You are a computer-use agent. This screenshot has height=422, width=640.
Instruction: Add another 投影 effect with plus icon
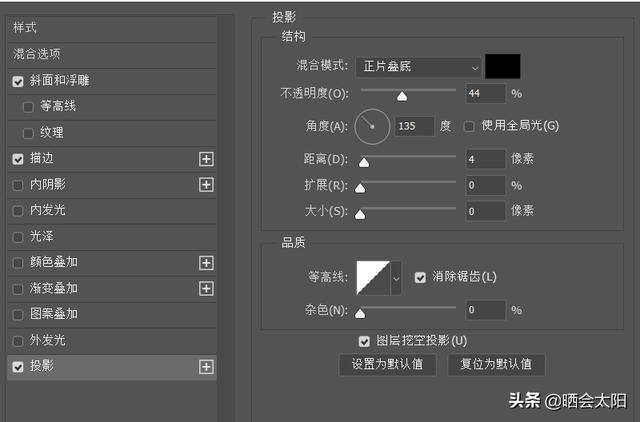[x=206, y=367]
